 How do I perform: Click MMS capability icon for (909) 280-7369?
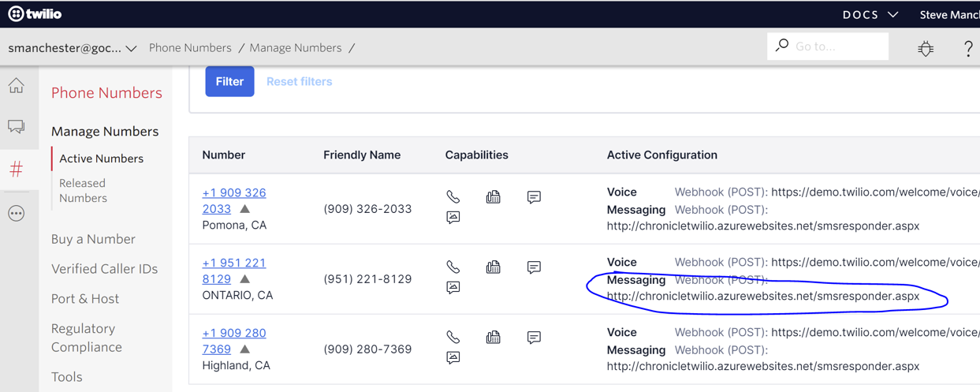pos(453,357)
